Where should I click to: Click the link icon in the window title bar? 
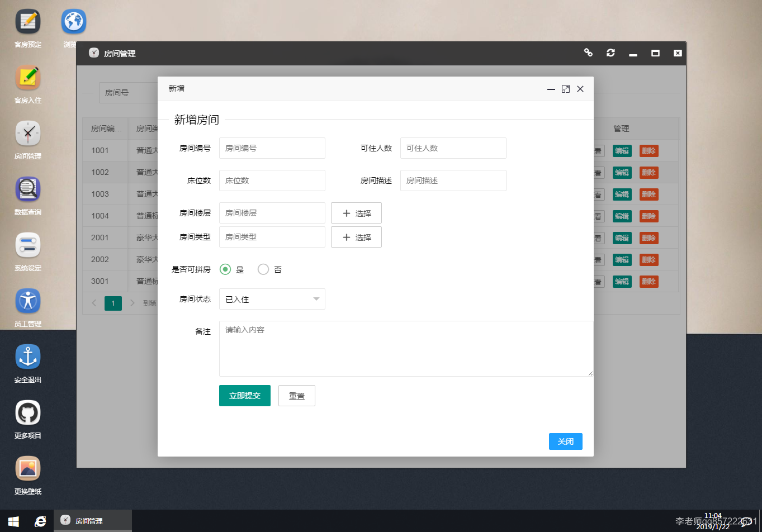click(x=588, y=53)
